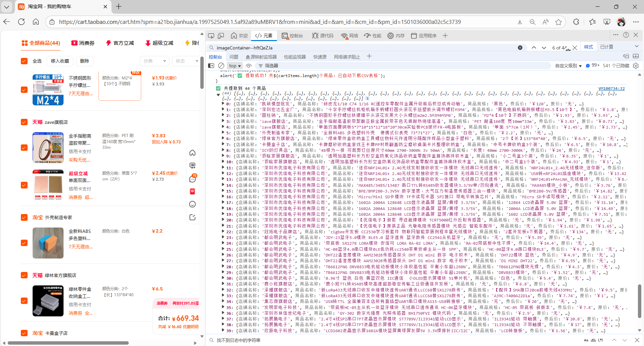Open the 源代码 Sources panel
644x346 pixels.
point(323,36)
